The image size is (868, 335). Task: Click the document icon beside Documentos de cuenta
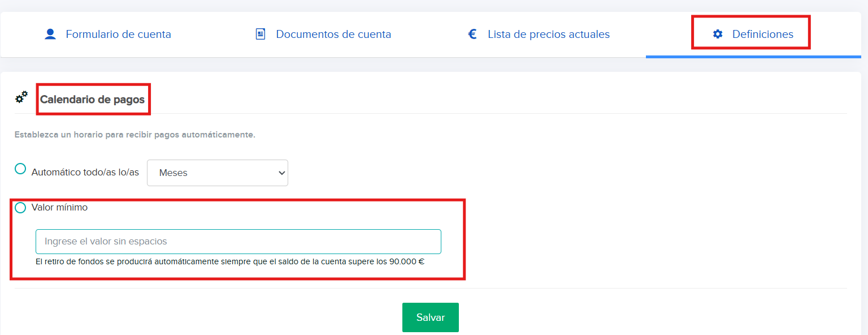pyautogui.click(x=261, y=35)
